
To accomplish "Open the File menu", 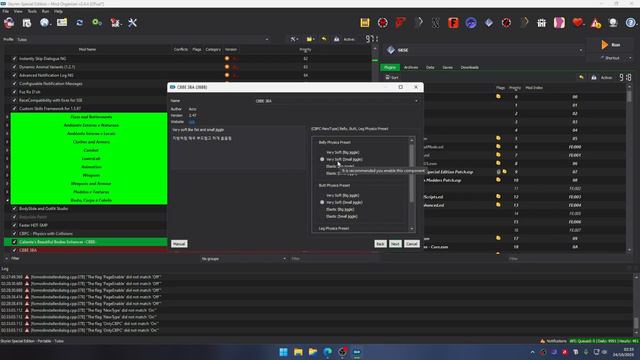I will click(5, 11).
